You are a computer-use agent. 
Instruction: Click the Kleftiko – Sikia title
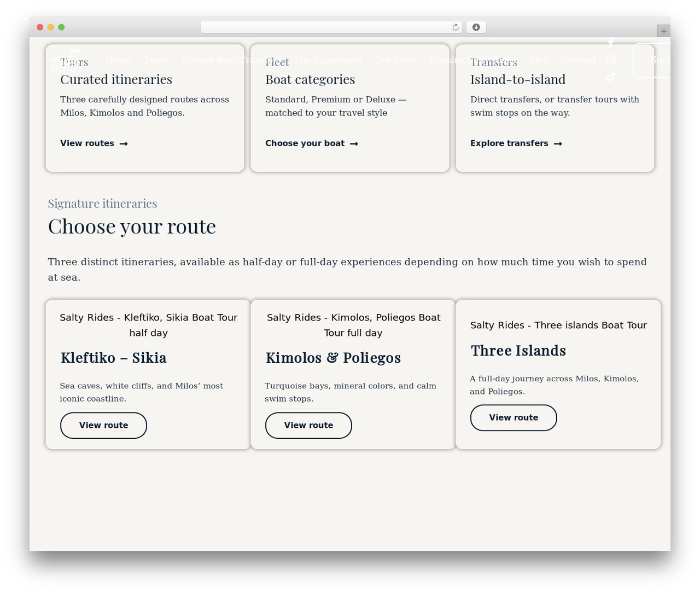(114, 358)
